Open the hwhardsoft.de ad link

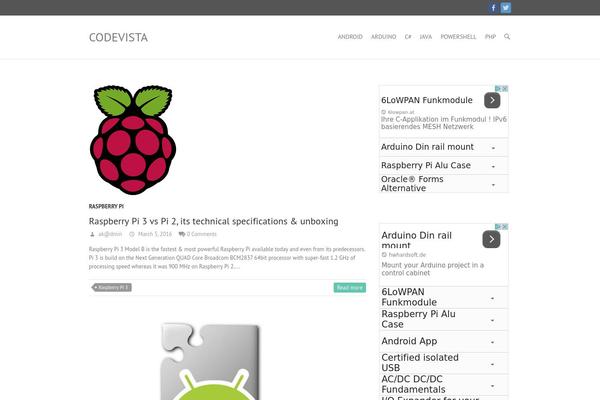407,255
